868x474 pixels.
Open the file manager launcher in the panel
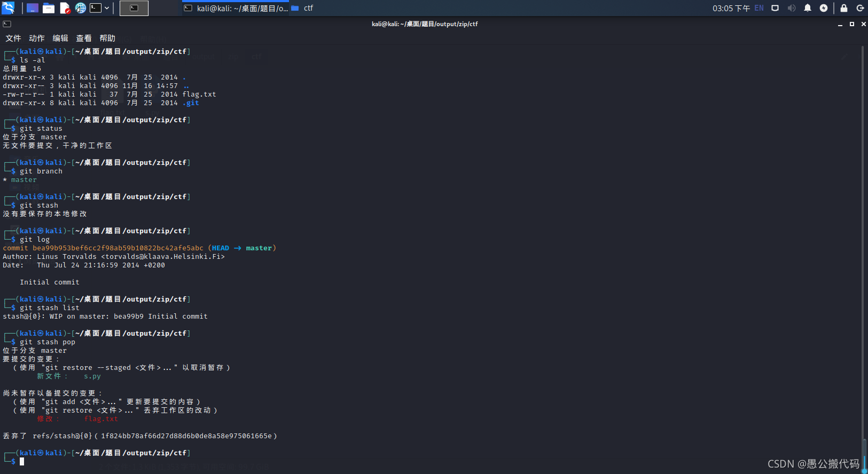coord(49,8)
